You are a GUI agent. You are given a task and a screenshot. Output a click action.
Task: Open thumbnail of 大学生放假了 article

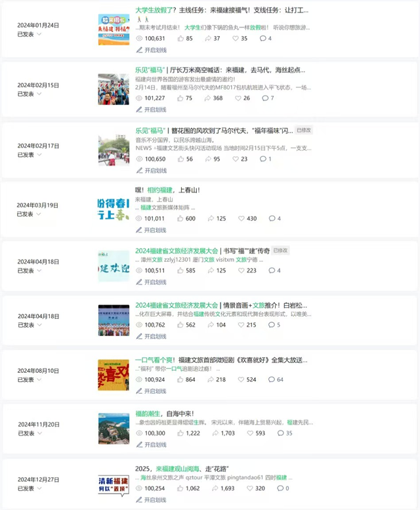(114, 30)
